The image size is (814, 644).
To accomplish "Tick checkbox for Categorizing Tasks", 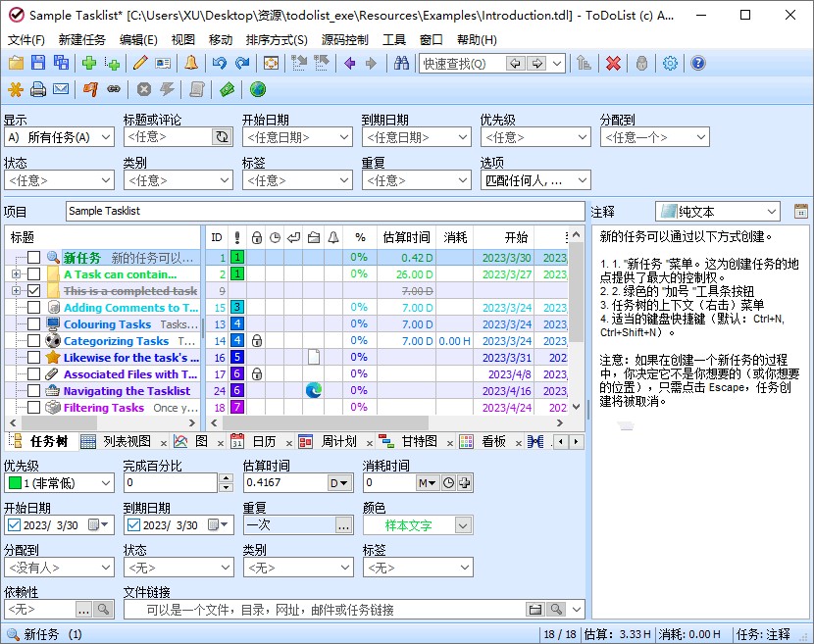I will [33, 341].
